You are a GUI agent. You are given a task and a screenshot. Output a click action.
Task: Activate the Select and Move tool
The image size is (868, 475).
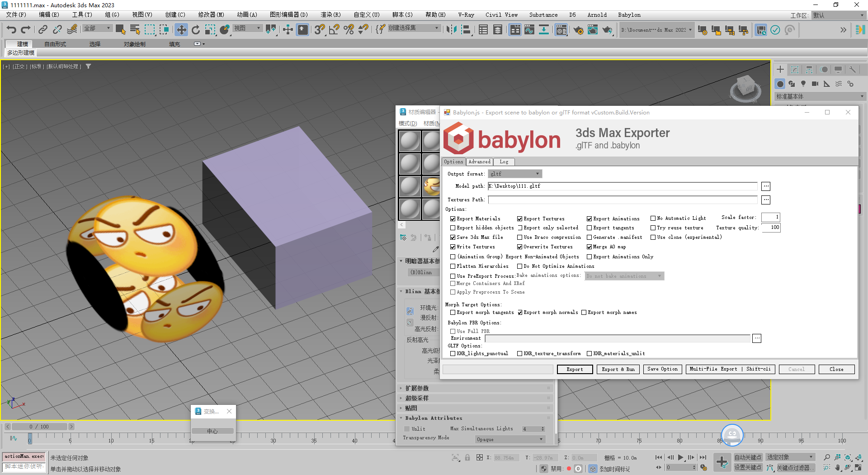click(181, 30)
